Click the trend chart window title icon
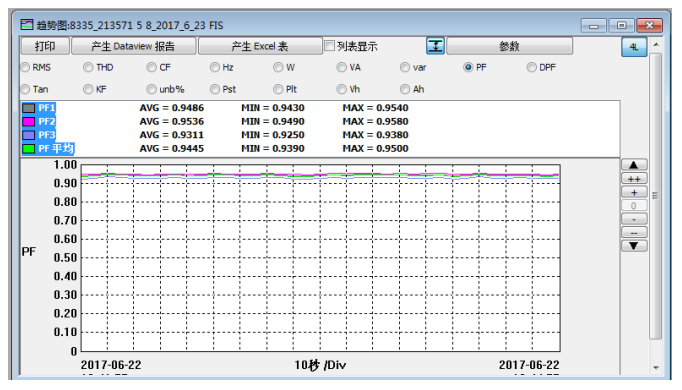 [x=27, y=25]
